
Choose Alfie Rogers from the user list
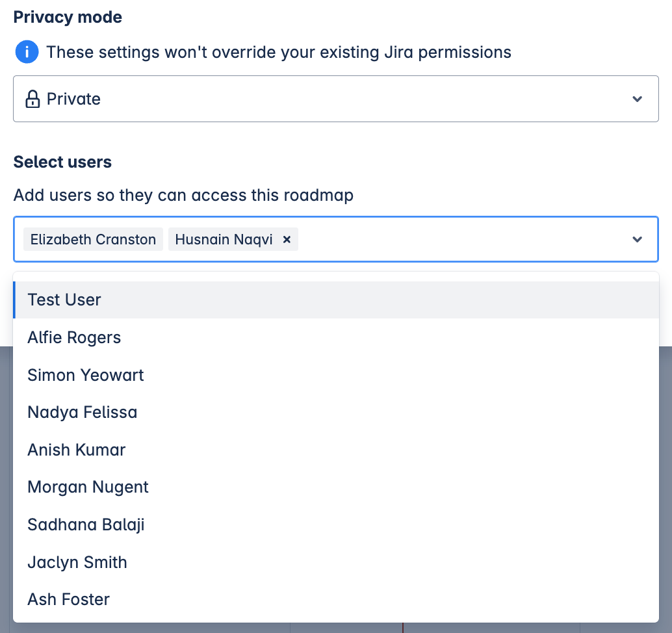click(x=74, y=337)
